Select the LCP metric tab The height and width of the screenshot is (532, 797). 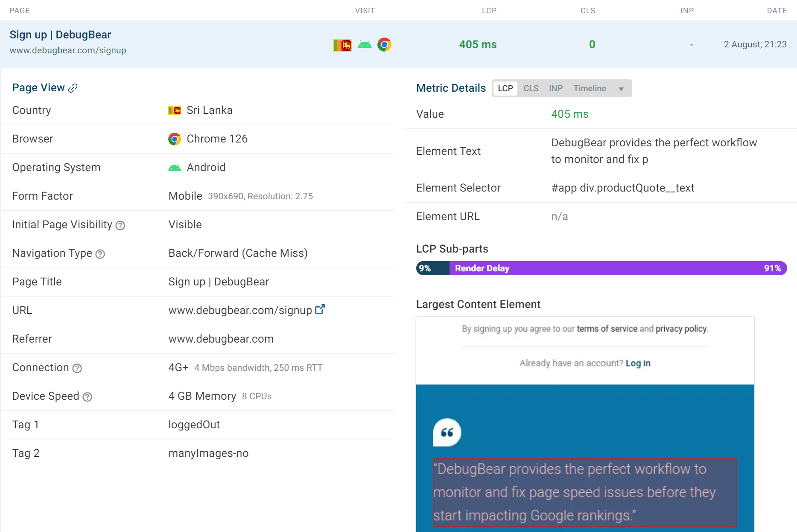pos(505,88)
